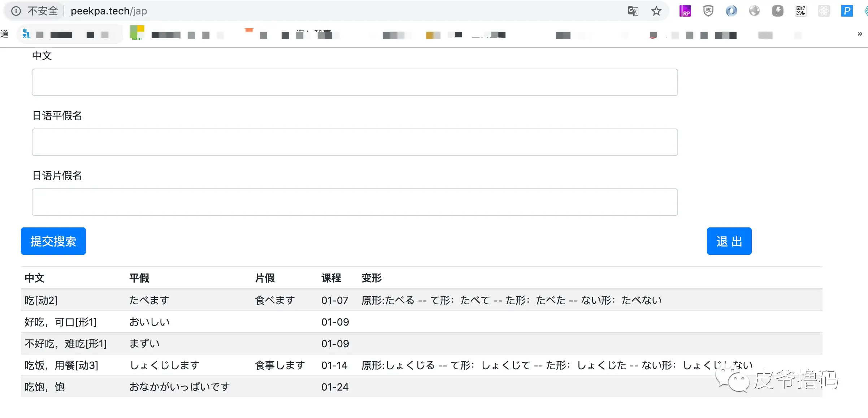
Task: Focus the 中文 input field
Action: [355, 82]
